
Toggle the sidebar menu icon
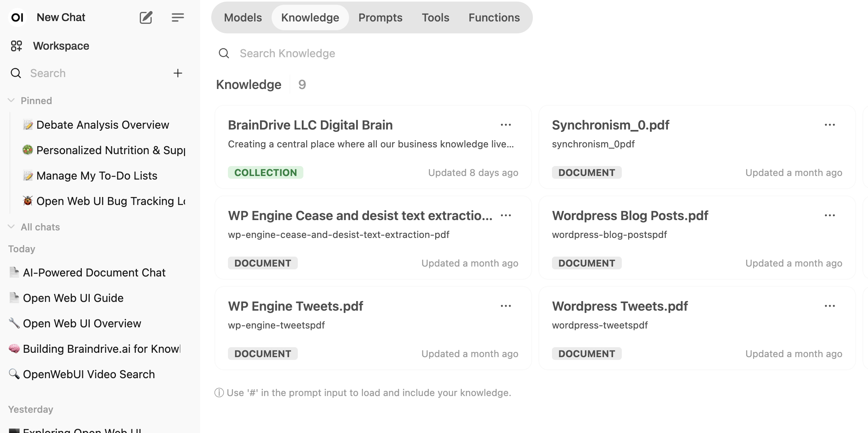coord(177,17)
